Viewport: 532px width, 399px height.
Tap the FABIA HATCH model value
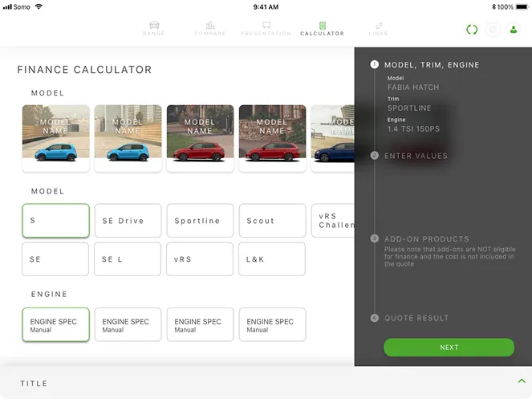413,88
